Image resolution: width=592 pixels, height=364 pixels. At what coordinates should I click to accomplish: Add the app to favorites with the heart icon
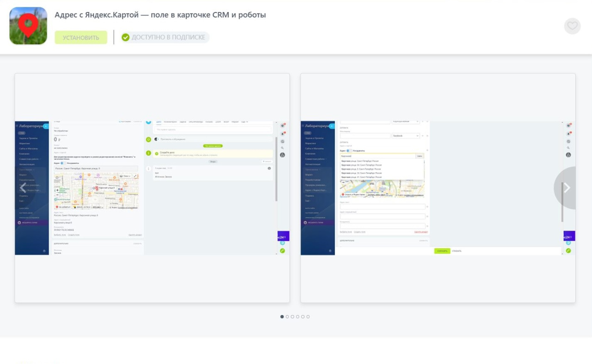click(x=572, y=26)
